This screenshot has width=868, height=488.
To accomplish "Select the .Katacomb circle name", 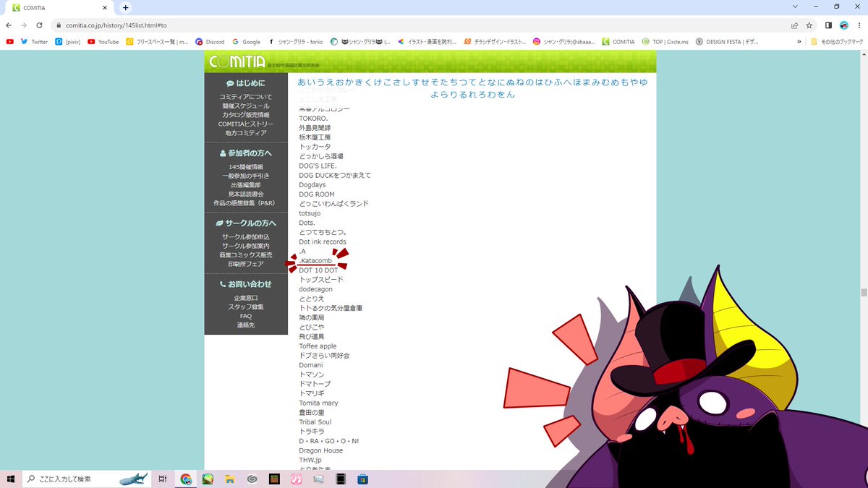I will 315,260.
